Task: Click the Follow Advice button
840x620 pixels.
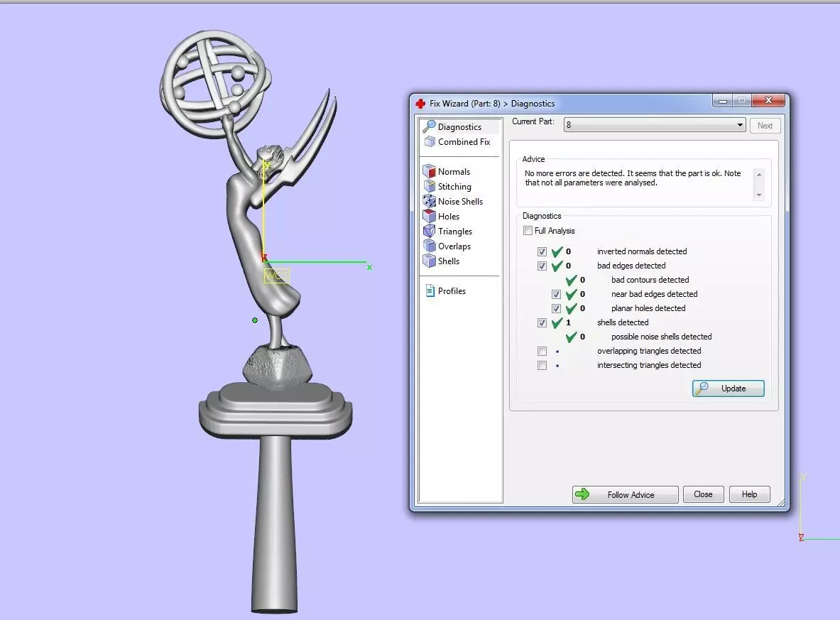Action: [625, 494]
